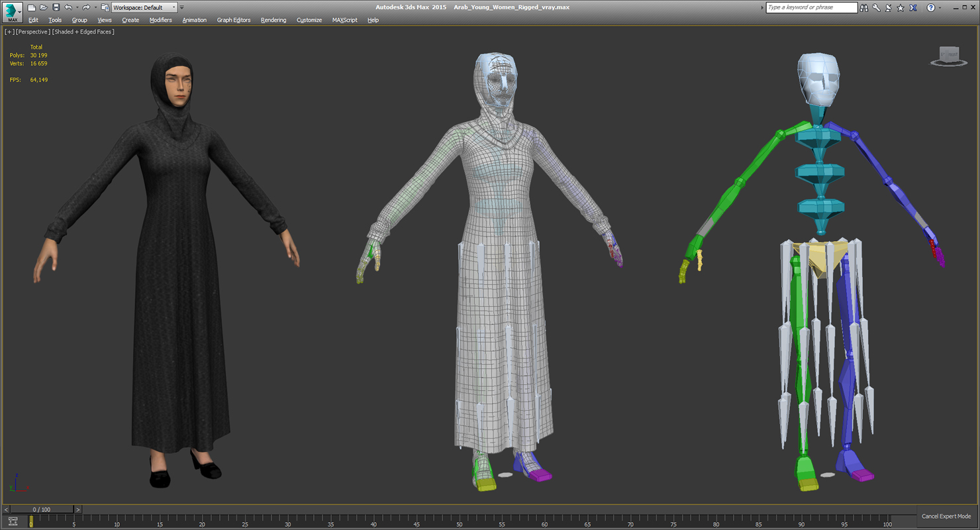This screenshot has width=980, height=530.
Task: Click the Redo arrow icon
Action: point(85,7)
